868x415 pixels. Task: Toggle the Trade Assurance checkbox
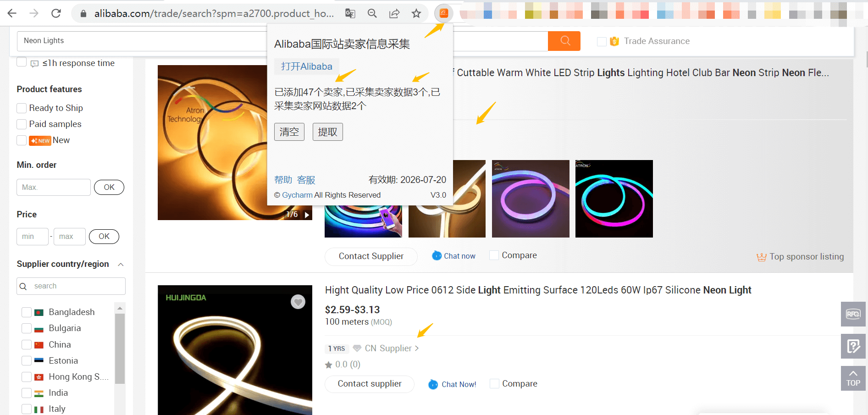pos(602,42)
